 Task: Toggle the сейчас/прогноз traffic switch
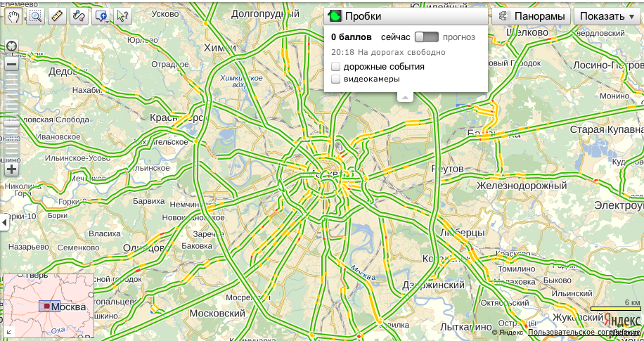pos(426,37)
